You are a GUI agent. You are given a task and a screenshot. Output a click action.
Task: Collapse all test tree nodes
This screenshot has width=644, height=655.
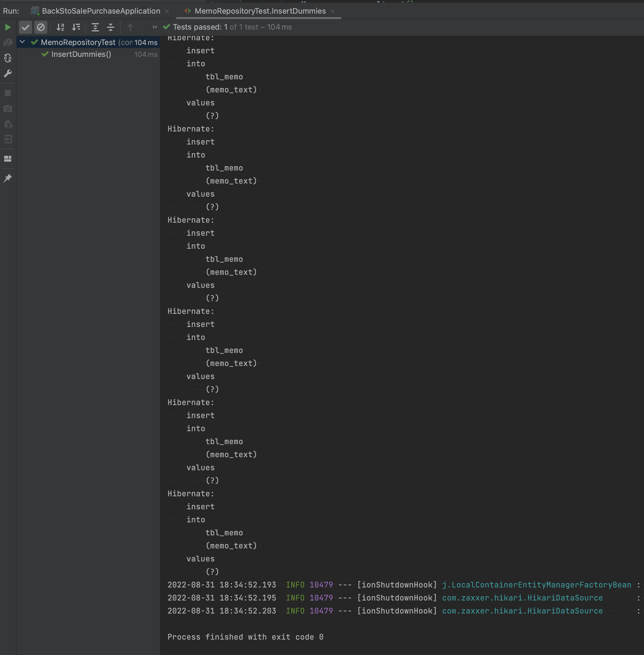click(x=111, y=27)
